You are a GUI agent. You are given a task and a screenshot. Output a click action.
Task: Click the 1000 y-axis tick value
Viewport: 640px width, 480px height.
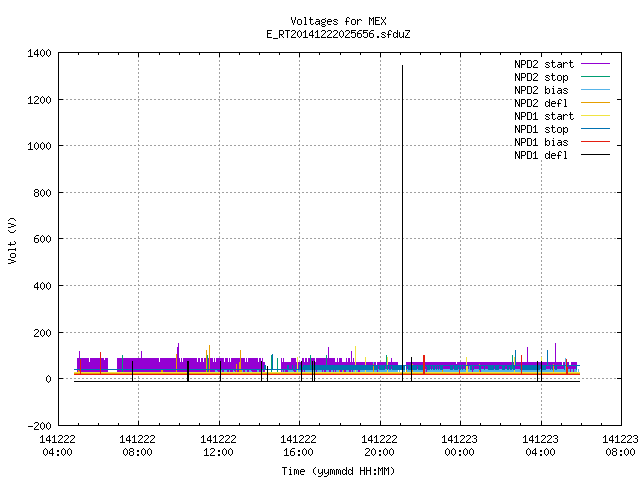pos(39,146)
